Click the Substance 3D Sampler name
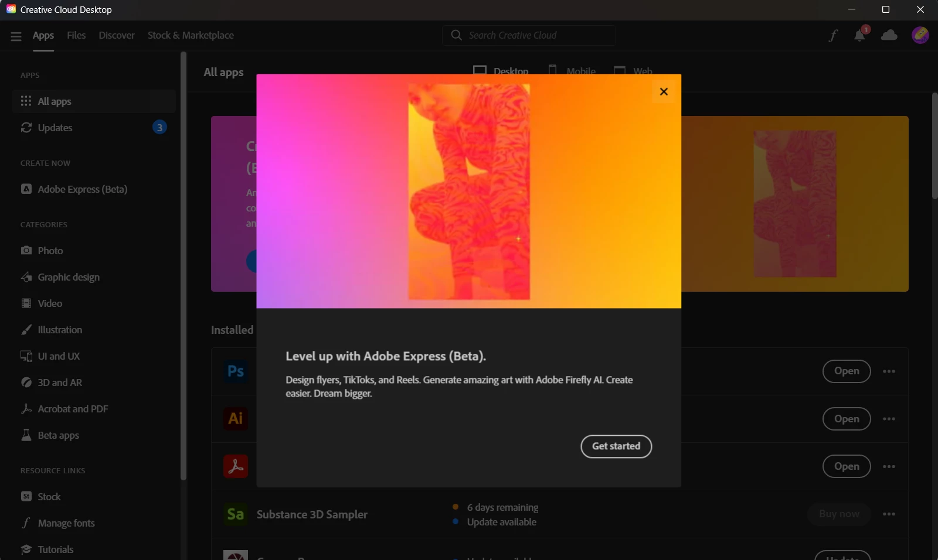 click(312, 514)
